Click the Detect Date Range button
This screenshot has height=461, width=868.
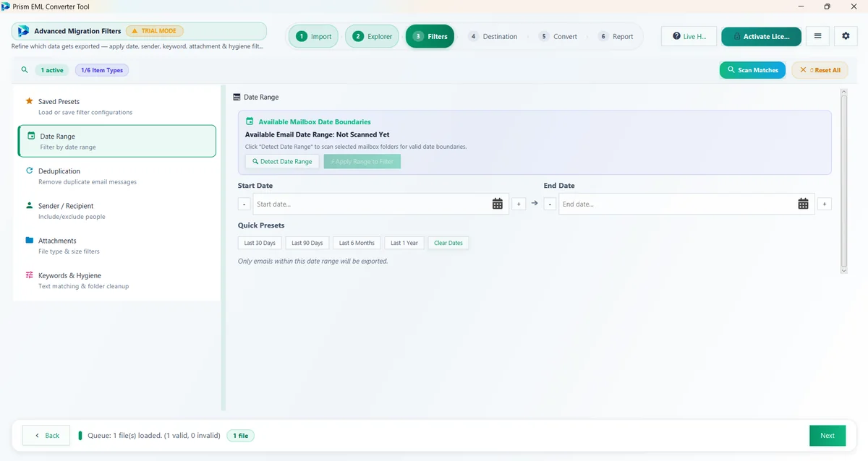coord(282,162)
